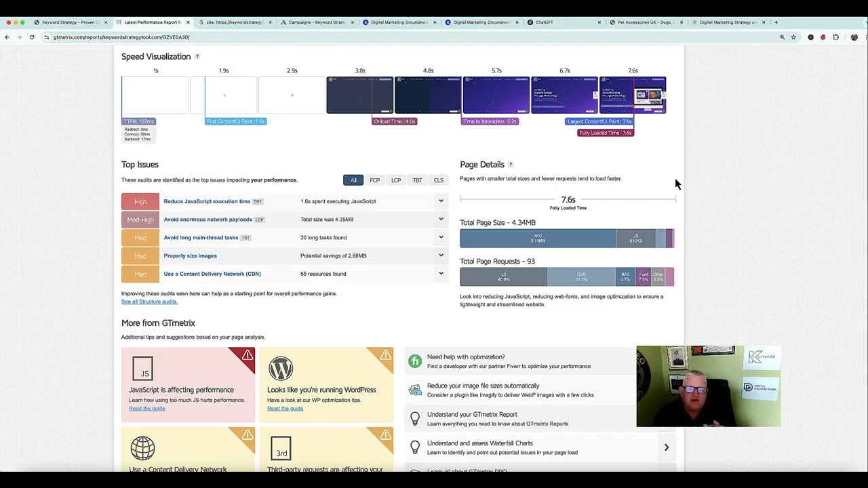The image size is (868, 488).
Task: Switch to Campaigns Keyword Strategy tab
Action: point(317,22)
